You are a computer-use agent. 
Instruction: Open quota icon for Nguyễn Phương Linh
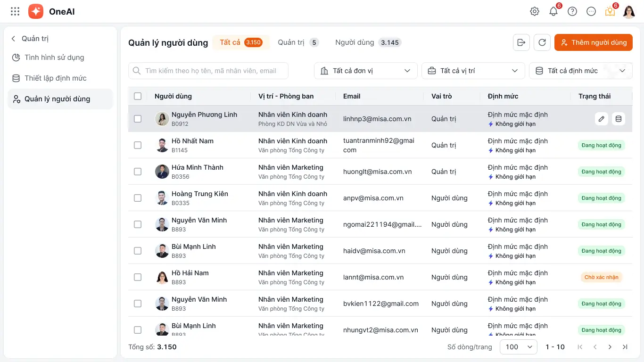619,119
